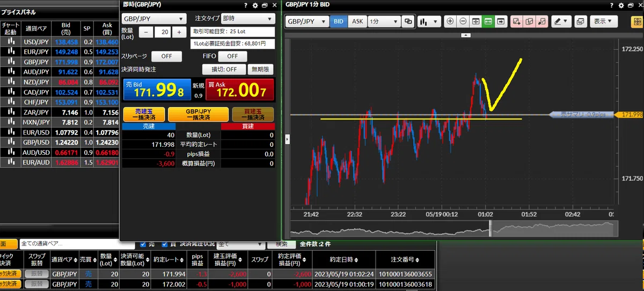Click the orange crosshair target icon
Screen dimensions: 644x291
[638, 21]
